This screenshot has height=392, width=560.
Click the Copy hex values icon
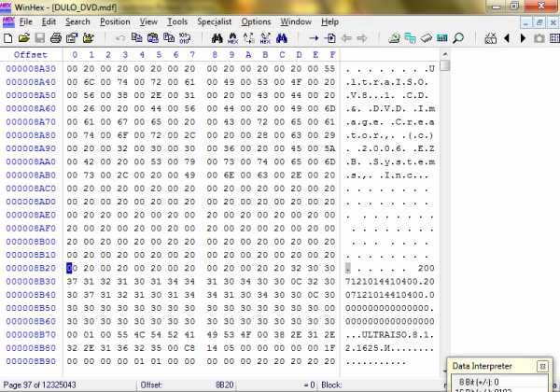(x=169, y=38)
